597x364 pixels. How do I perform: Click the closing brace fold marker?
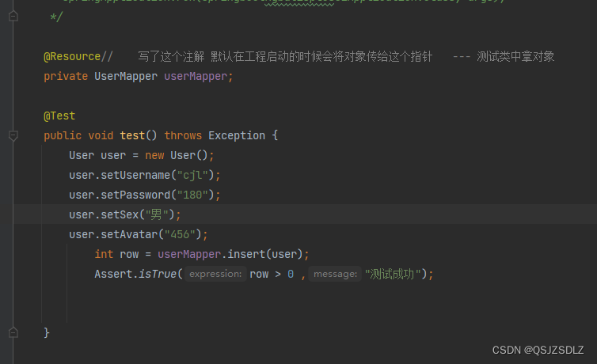pos(13,332)
